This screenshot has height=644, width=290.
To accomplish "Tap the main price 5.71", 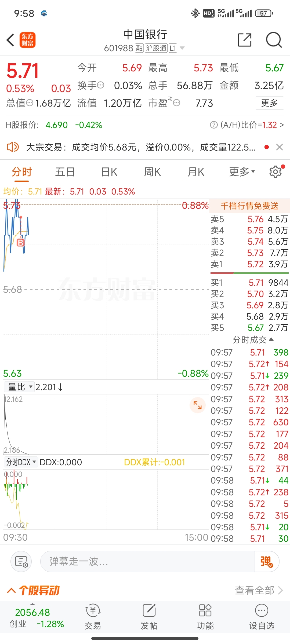I will pos(23,71).
